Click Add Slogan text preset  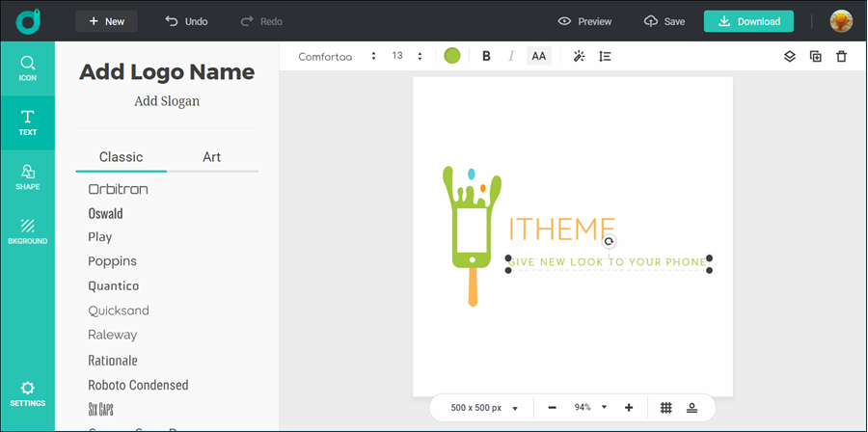pos(167,101)
